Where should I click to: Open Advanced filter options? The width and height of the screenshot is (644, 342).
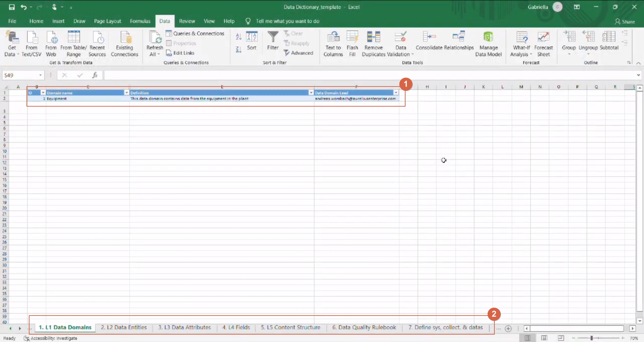(298, 53)
